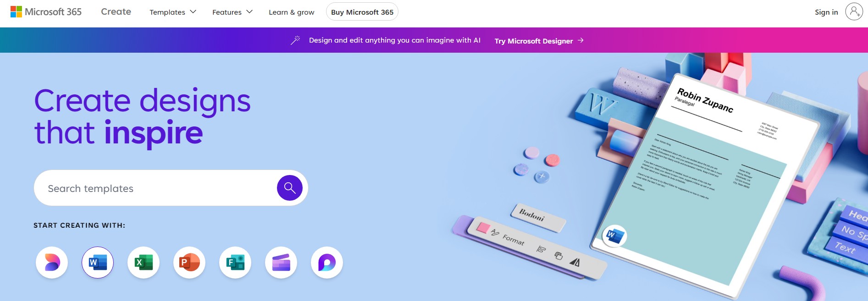Screen dimensions: 868x301
Task: Click the Microsoft 365 logo
Action: [x=46, y=12]
